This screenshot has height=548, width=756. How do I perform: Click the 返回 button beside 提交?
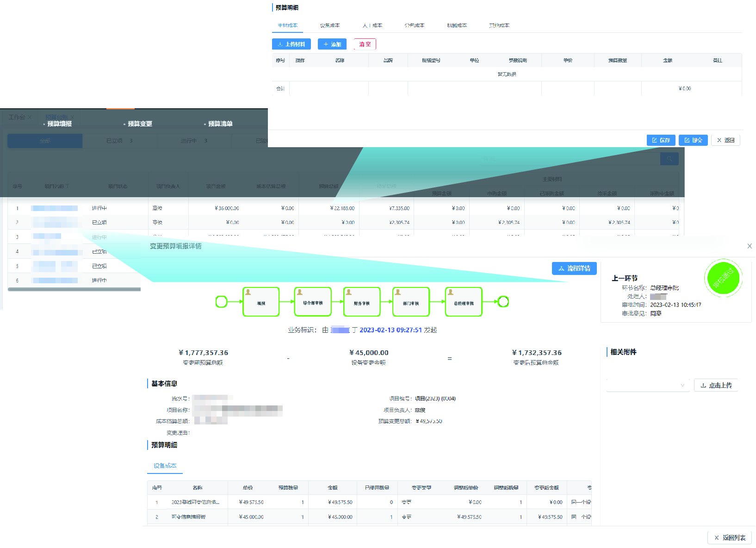(725, 140)
